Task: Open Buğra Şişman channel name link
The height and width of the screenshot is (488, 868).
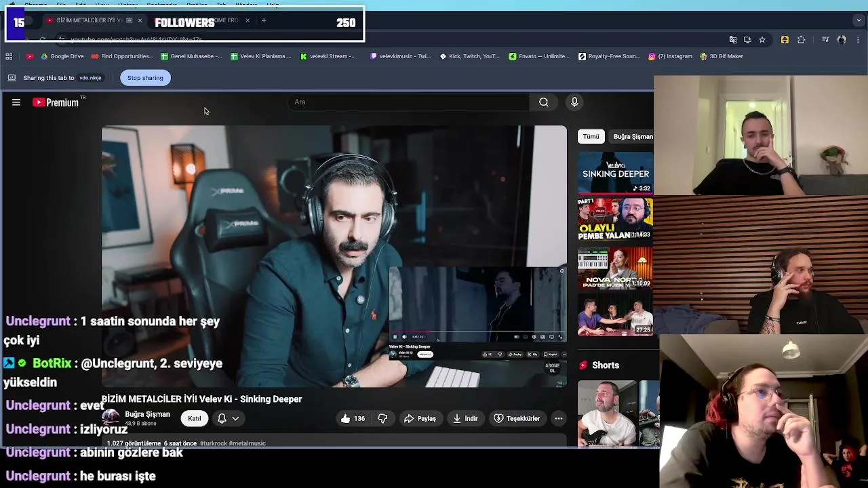Action: point(147,414)
